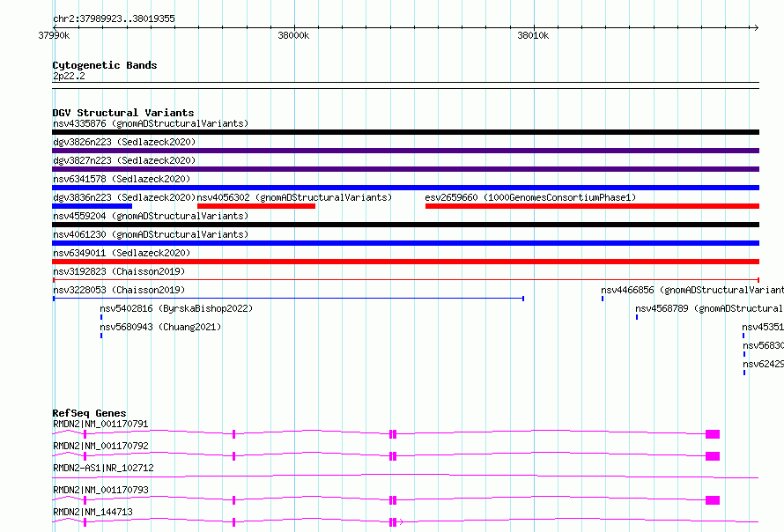Image resolution: width=784 pixels, height=532 pixels.
Task: Open nsv4335876 (gnomADStructuralVariants) label
Action: coord(151,123)
